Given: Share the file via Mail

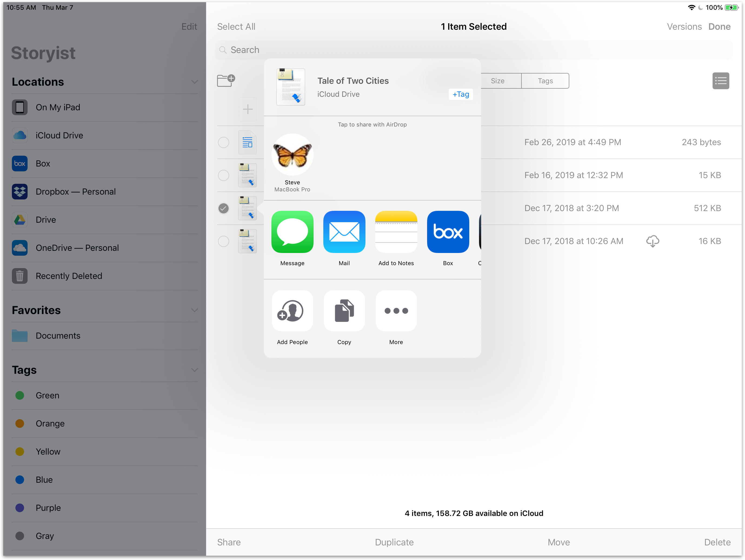Looking at the screenshot, I should click(344, 232).
